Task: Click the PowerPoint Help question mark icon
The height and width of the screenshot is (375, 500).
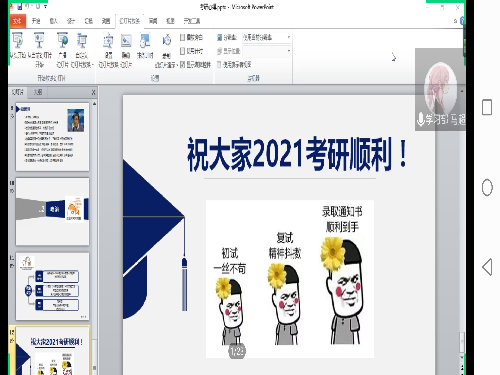Action: pyautogui.click(x=462, y=21)
